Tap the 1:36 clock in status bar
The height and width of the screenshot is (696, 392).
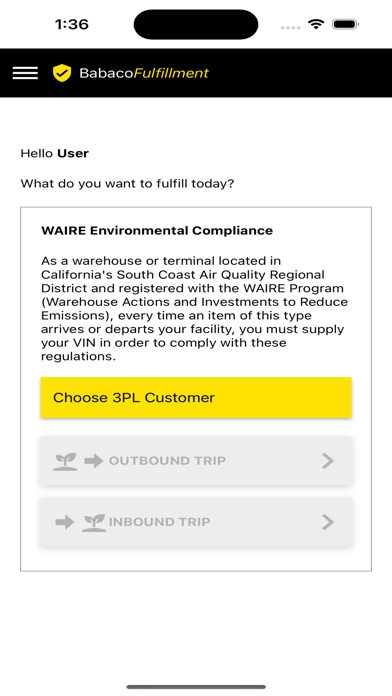click(x=72, y=24)
